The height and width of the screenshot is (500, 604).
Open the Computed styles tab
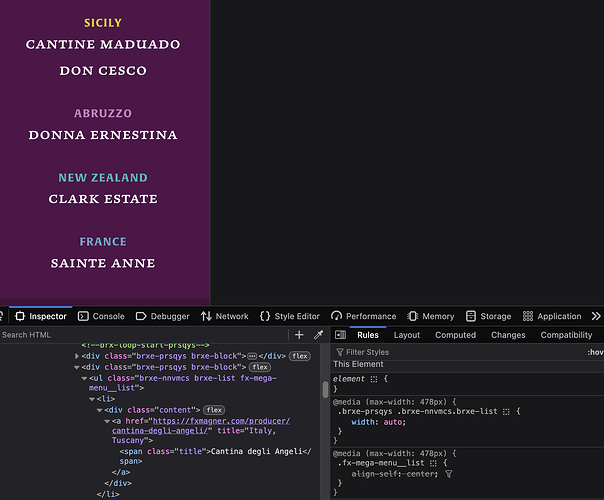coord(455,335)
